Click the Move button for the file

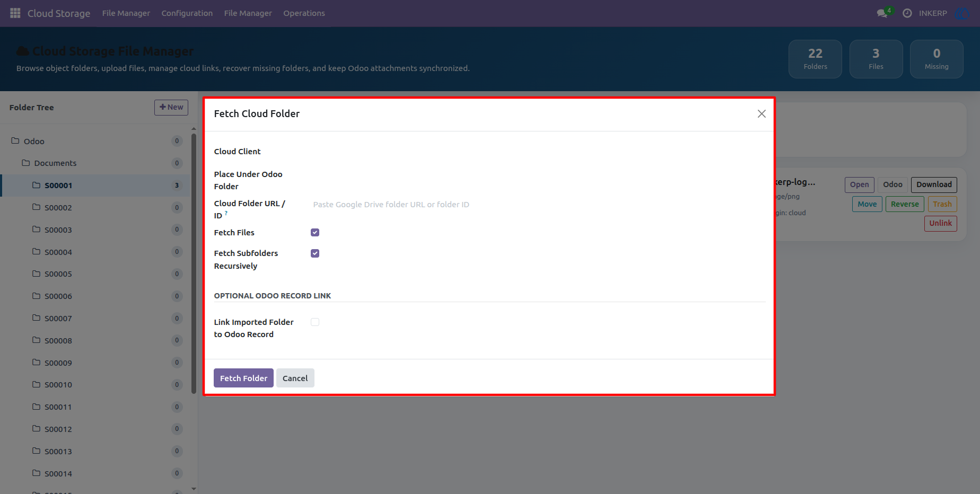(x=867, y=204)
